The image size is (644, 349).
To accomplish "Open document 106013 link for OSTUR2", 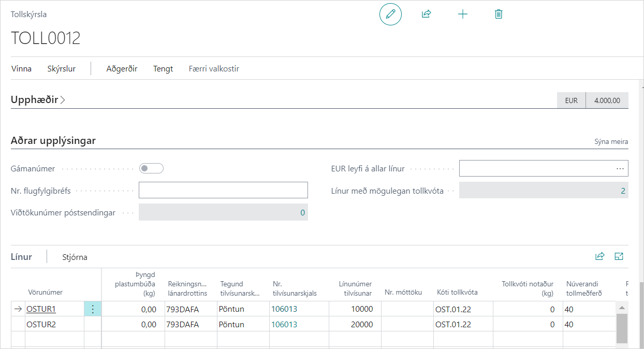I will coord(284,325).
